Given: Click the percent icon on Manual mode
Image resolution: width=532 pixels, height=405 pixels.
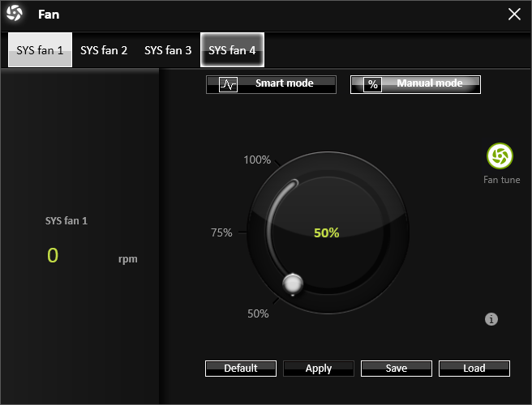Looking at the screenshot, I should tap(372, 84).
